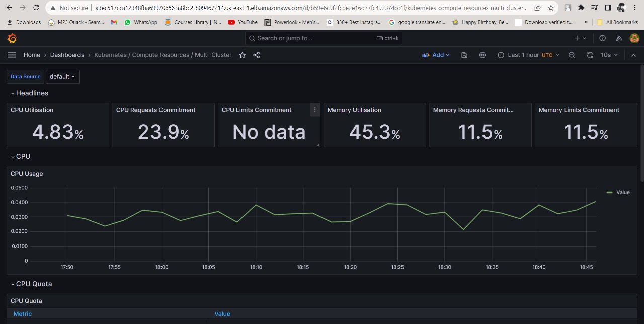Share the dashboard via share icon

tap(257, 55)
